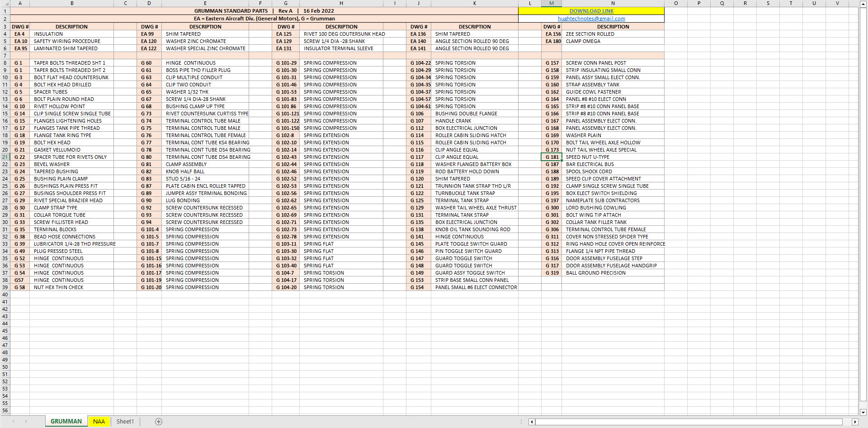Open the Sheet1 tab
Viewport: 868px width, 428px height.
[125, 422]
